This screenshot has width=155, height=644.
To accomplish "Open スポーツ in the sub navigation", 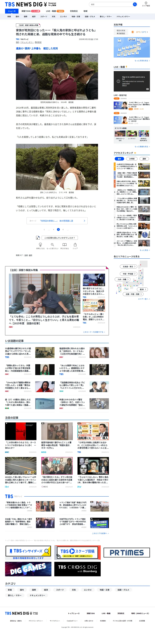I will point(44,17).
